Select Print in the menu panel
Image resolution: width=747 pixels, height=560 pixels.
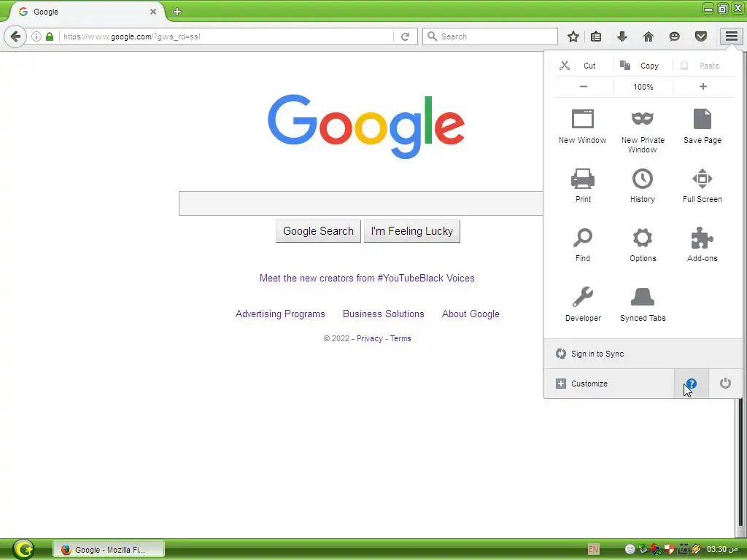(x=583, y=186)
